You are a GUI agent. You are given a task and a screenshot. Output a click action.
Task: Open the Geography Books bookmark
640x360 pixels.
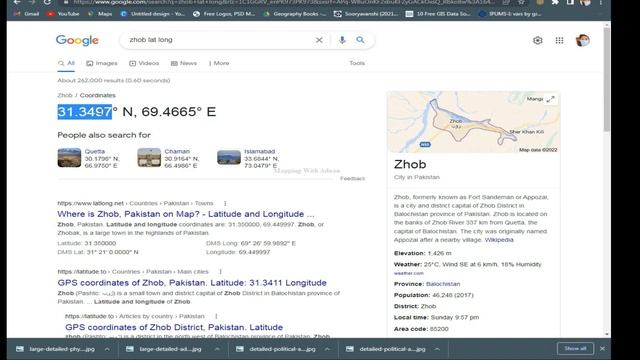click(295, 14)
